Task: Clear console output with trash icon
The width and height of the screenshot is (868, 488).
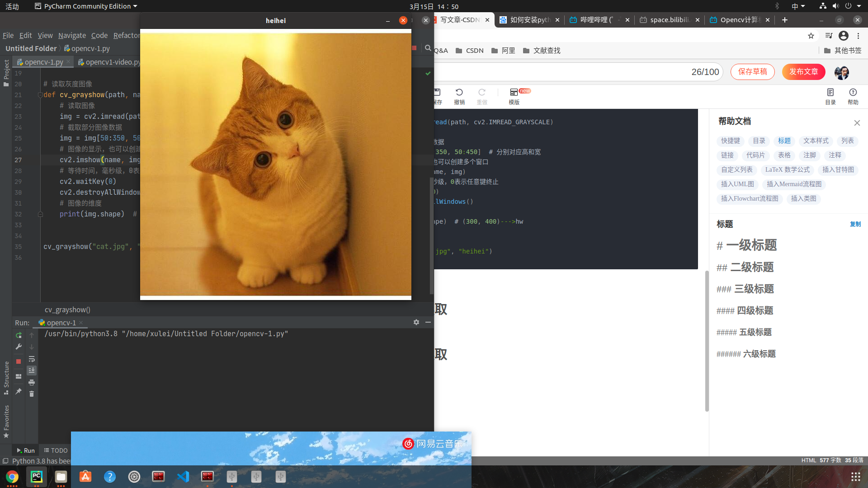Action: (32, 394)
